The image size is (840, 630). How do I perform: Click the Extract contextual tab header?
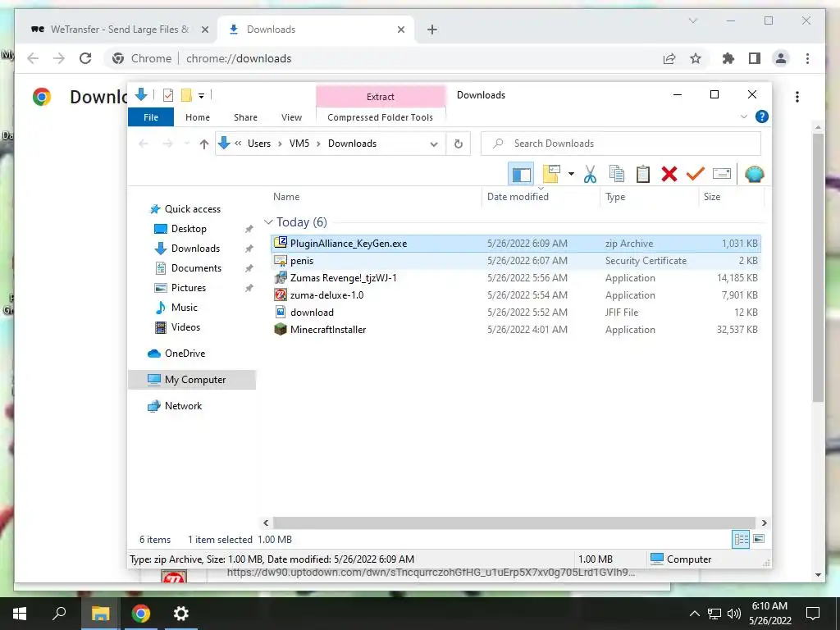coord(381,97)
